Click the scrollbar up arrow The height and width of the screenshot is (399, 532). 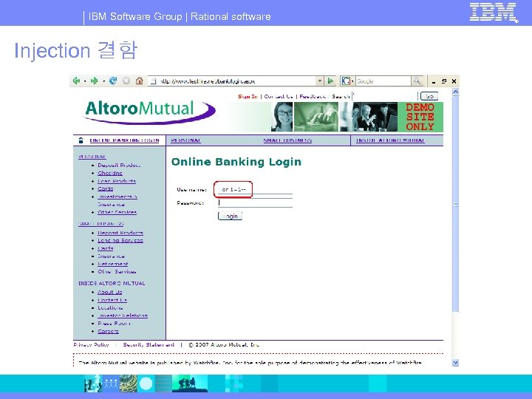click(x=456, y=92)
